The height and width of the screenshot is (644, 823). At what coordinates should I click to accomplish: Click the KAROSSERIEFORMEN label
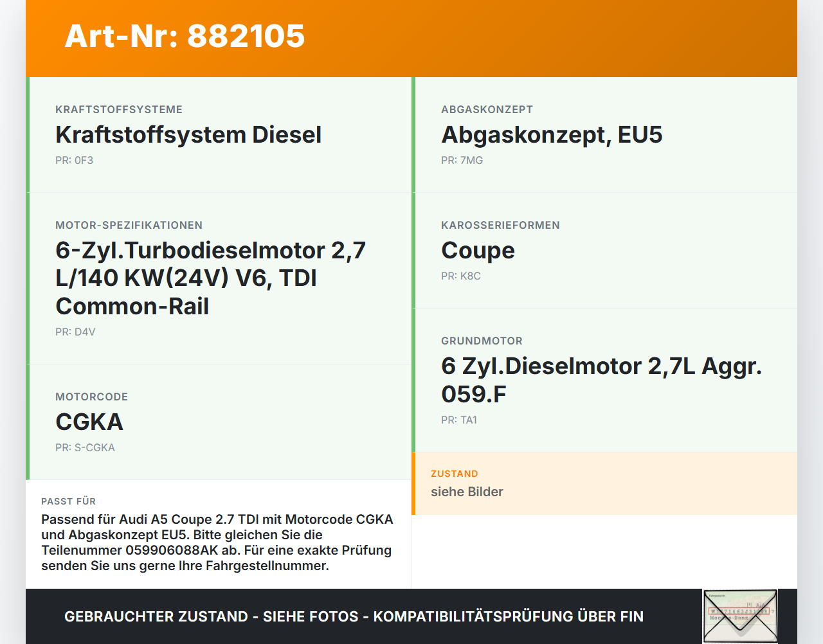pos(500,226)
